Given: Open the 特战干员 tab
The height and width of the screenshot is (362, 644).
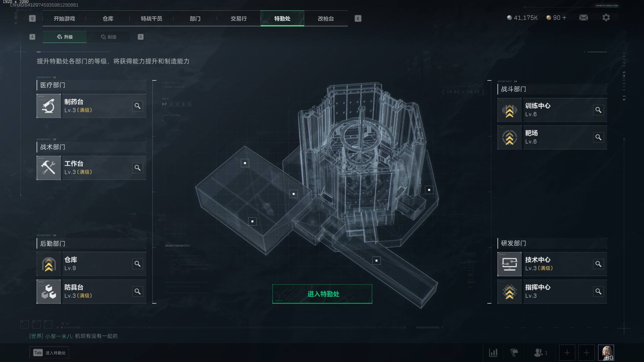Looking at the screenshot, I should [x=152, y=18].
